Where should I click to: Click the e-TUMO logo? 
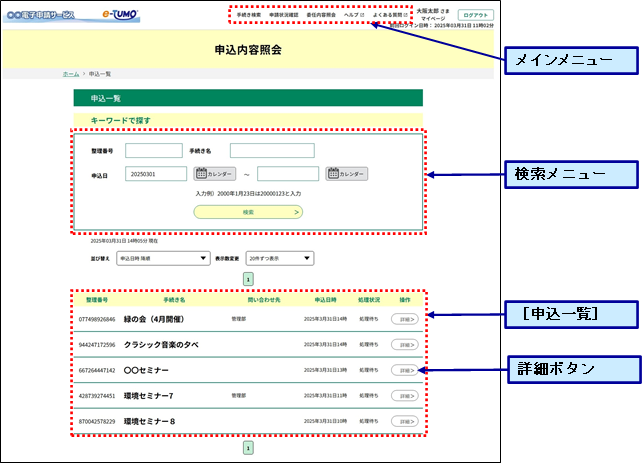[x=118, y=16]
